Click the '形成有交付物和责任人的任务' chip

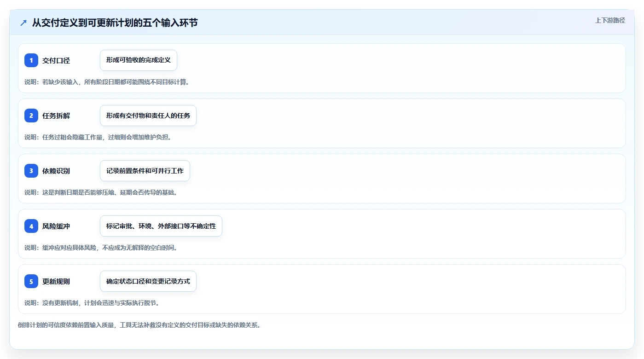(148, 116)
